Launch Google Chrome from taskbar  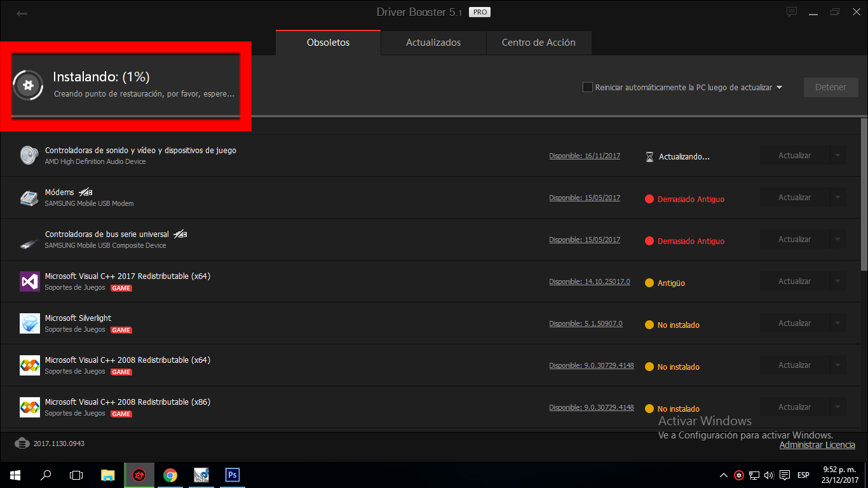coord(170,475)
